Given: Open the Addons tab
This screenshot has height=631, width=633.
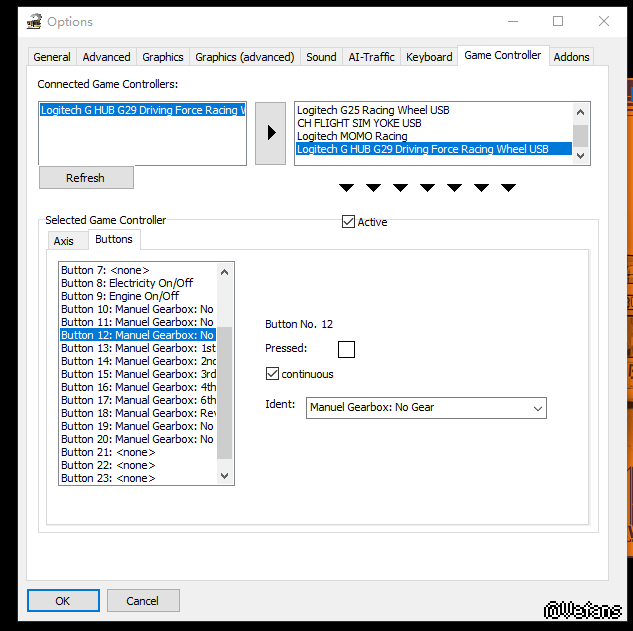Looking at the screenshot, I should 571,57.
